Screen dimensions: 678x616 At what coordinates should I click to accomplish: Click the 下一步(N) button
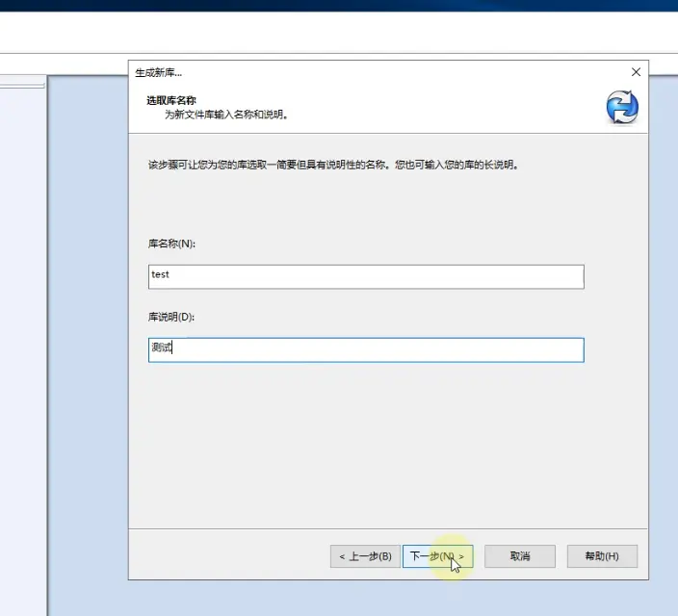(x=437, y=556)
